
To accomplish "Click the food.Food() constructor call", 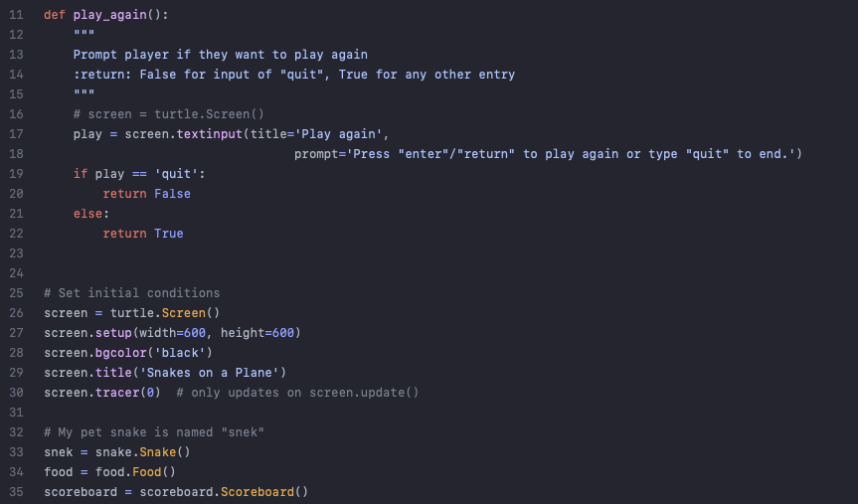I will coord(135,472).
